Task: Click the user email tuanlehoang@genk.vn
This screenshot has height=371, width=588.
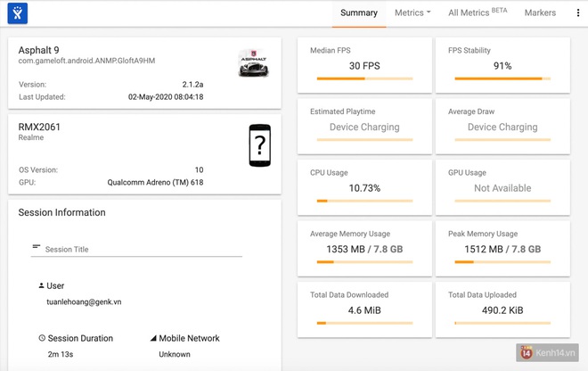Action: [x=84, y=302]
